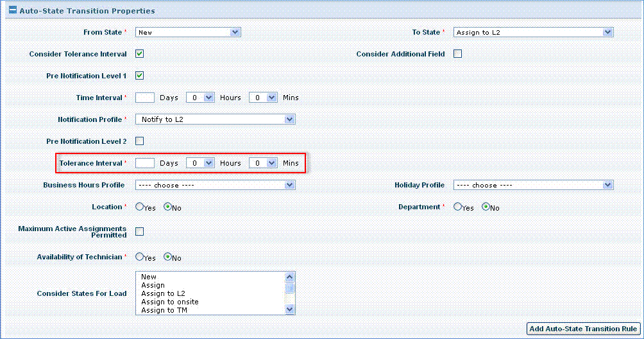Open the From State dropdown
The width and height of the screenshot is (644, 339).
[187, 32]
